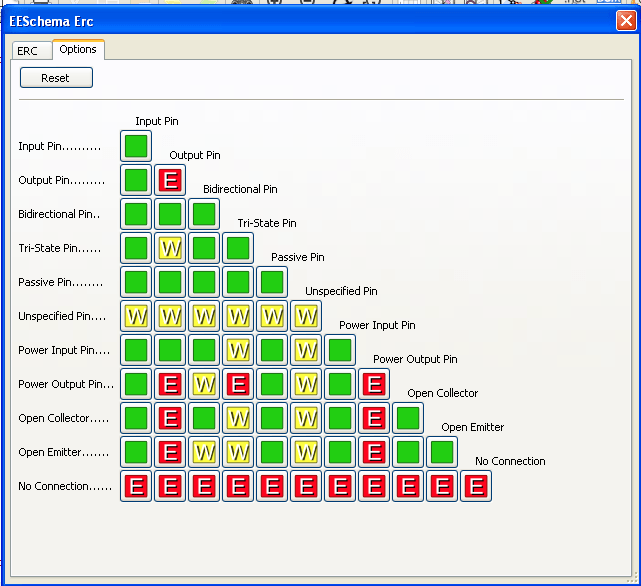This screenshot has width=641, height=586.
Task: Toggle Passive Pin to Passive Pin cell
Action: pyautogui.click(x=272, y=282)
